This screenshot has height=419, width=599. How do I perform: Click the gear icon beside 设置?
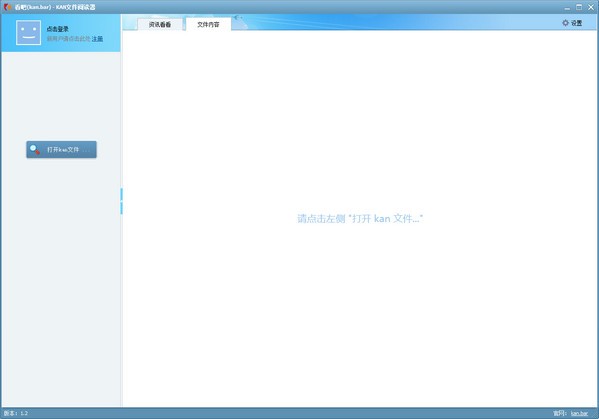pyautogui.click(x=565, y=23)
